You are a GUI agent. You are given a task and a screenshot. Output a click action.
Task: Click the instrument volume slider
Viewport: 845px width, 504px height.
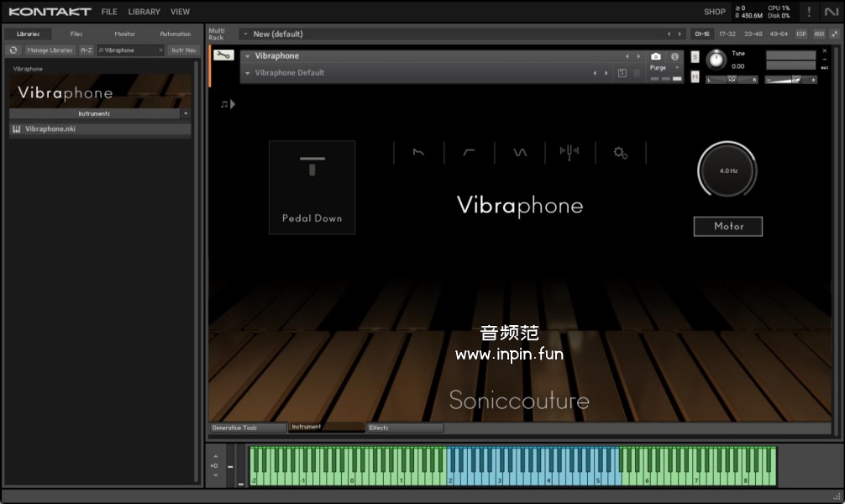point(790,80)
